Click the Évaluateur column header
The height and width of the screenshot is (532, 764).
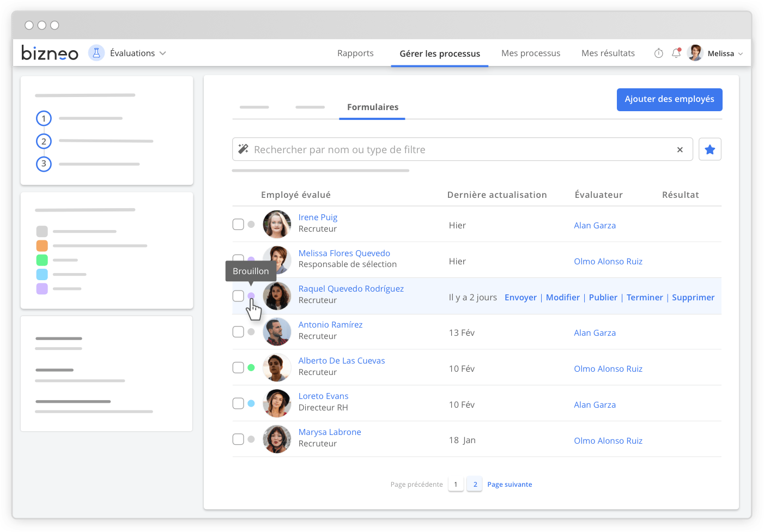point(598,195)
